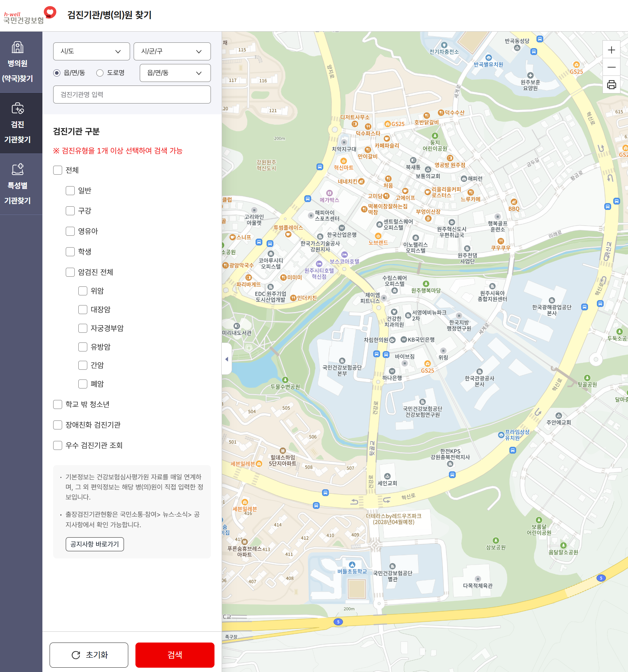628x672 pixels.
Task: Click the 하나은행 bank marker
Action: 392,371
